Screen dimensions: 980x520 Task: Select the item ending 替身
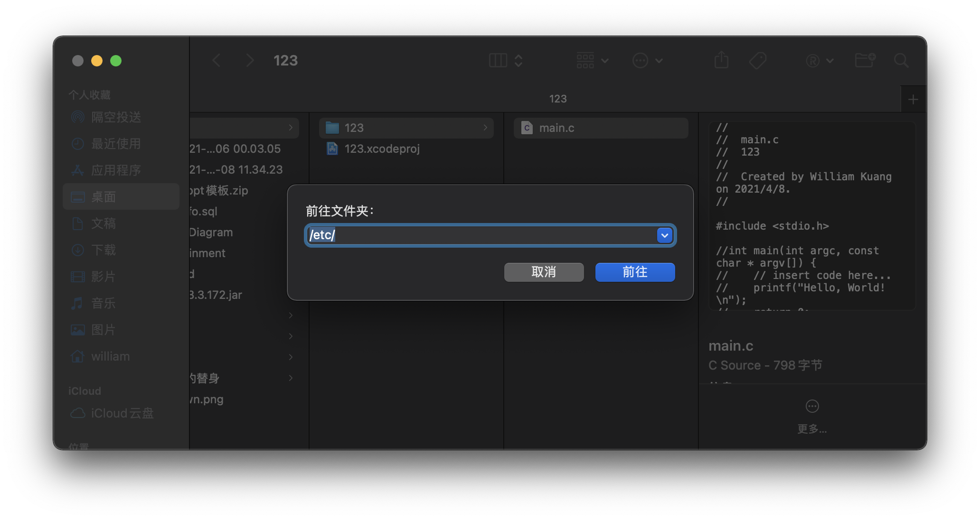(x=244, y=379)
